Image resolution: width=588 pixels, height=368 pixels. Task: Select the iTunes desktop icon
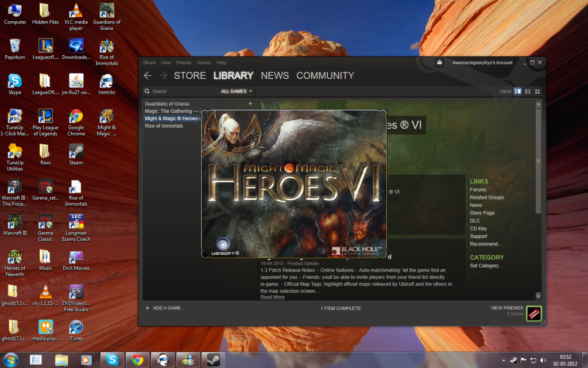pyautogui.click(x=76, y=331)
